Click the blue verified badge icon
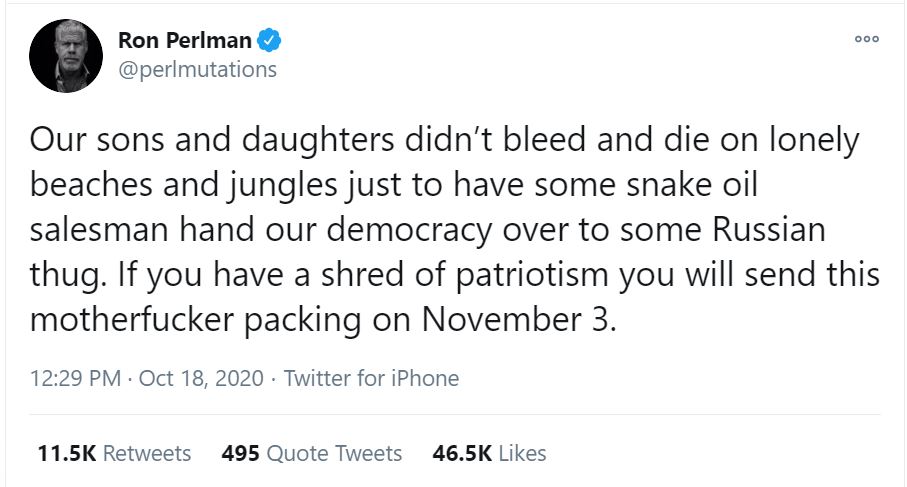The image size is (907, 487). coord(270,42)
